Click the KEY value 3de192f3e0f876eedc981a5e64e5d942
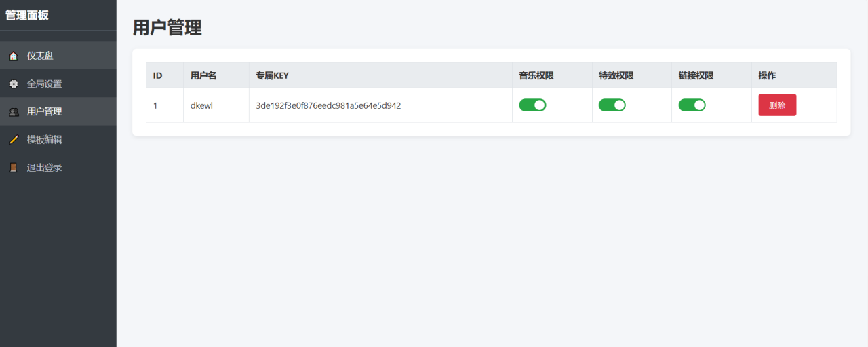 pos(328,106)
